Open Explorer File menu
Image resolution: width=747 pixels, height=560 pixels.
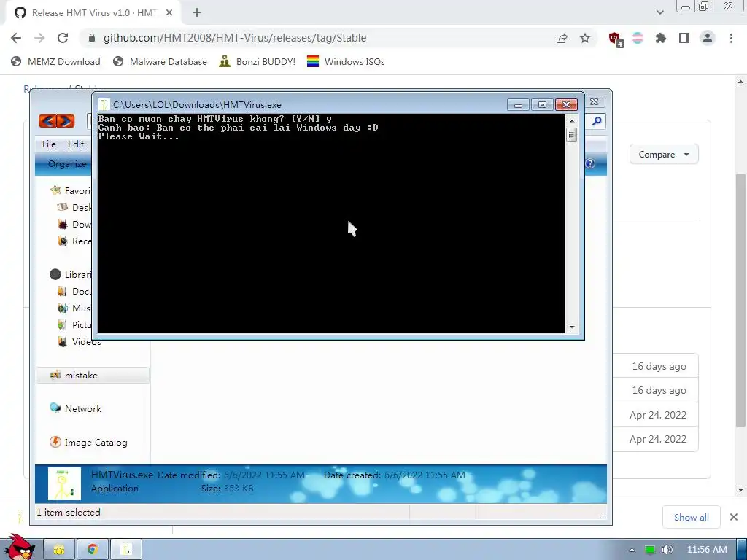tap(49, 144)
